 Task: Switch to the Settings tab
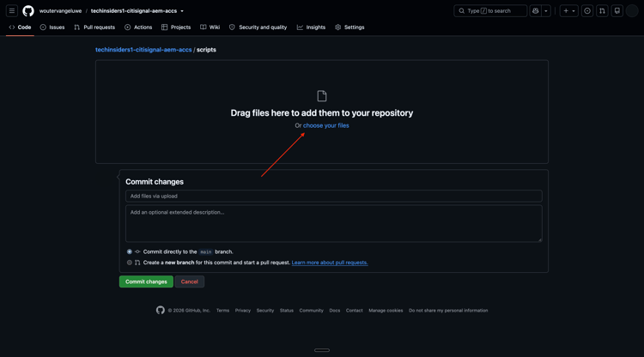coord(349,27)
